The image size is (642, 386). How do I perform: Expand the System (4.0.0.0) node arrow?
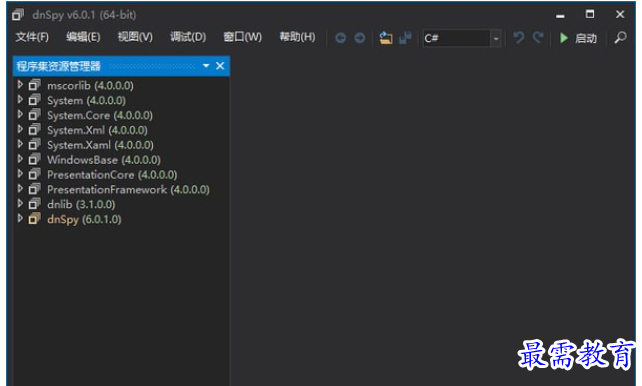tap(20, 99)
